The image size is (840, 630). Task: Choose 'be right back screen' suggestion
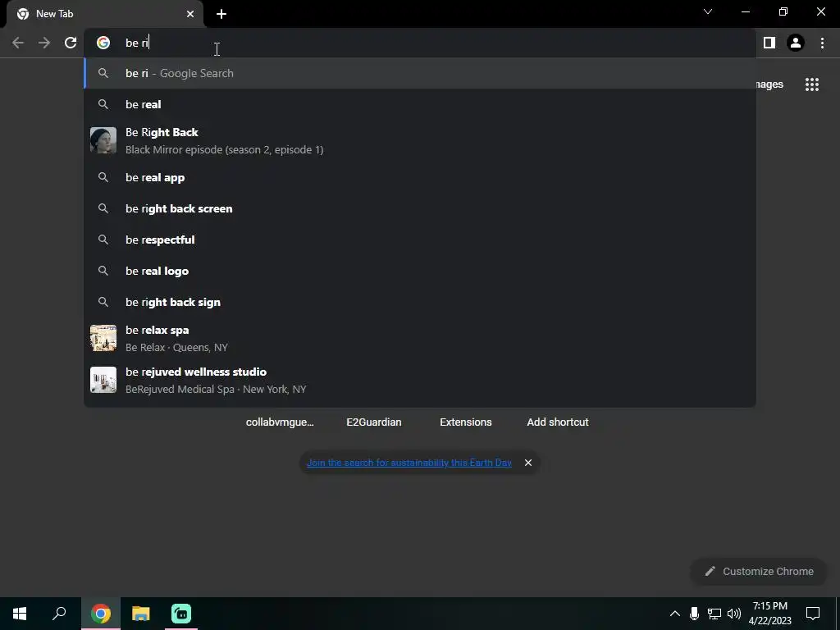(420, 209)
